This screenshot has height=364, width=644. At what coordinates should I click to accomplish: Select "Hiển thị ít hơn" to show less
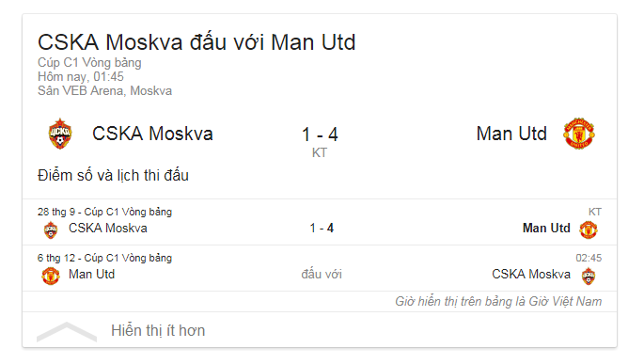158,331
